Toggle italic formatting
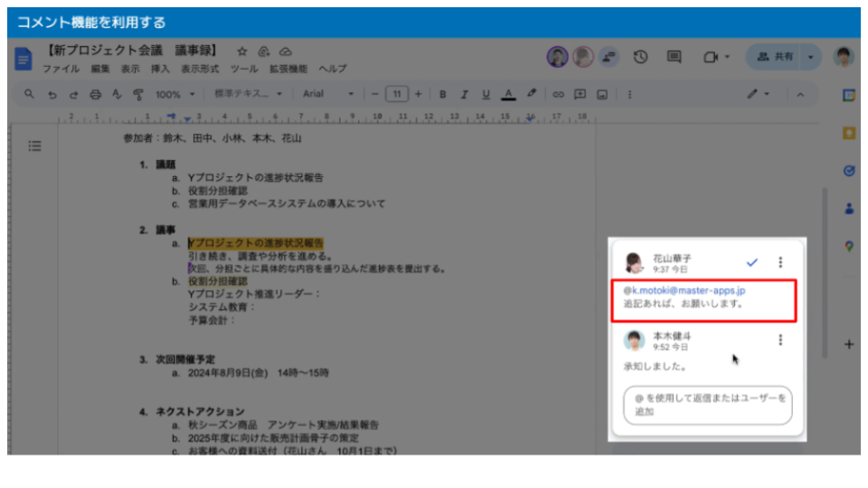The image size is (868, 488). tap(464, 95)
